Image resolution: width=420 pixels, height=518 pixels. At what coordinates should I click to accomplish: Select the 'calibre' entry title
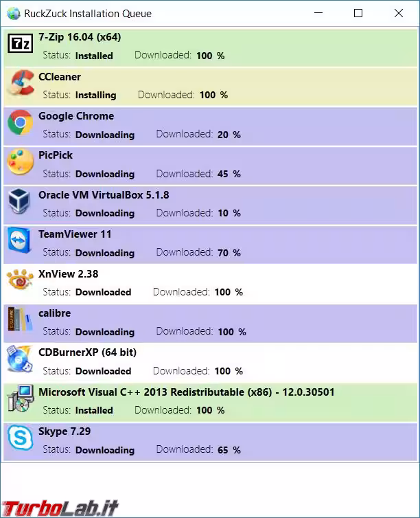(x=54, y=313)
